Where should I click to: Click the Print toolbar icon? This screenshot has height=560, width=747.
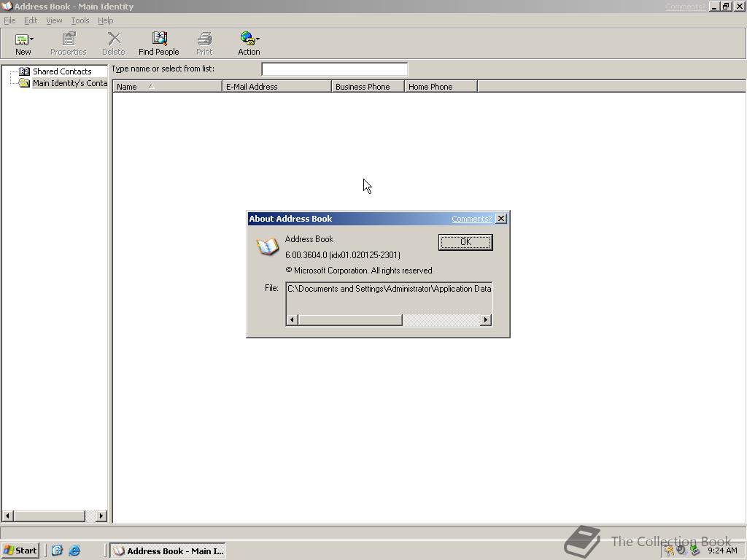[204, 44]
